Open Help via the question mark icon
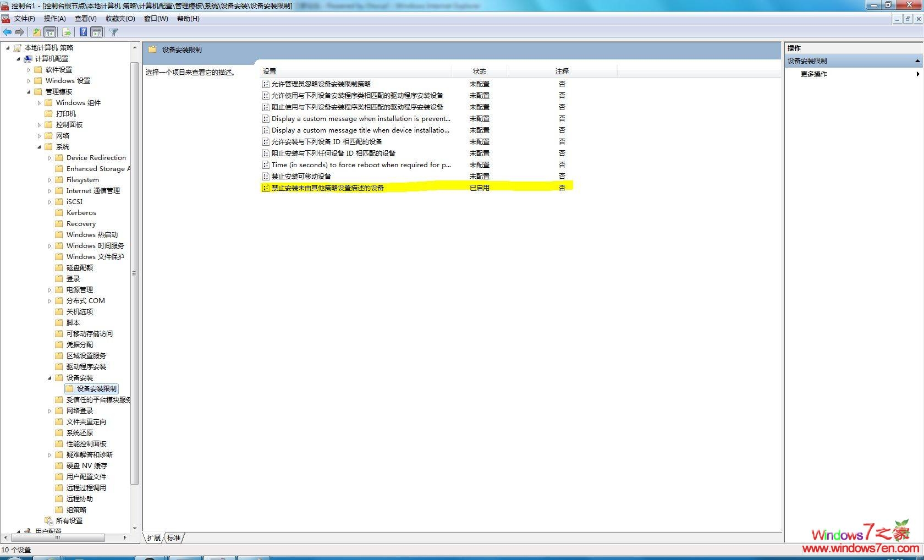The image size is (924, 560). 83,32
